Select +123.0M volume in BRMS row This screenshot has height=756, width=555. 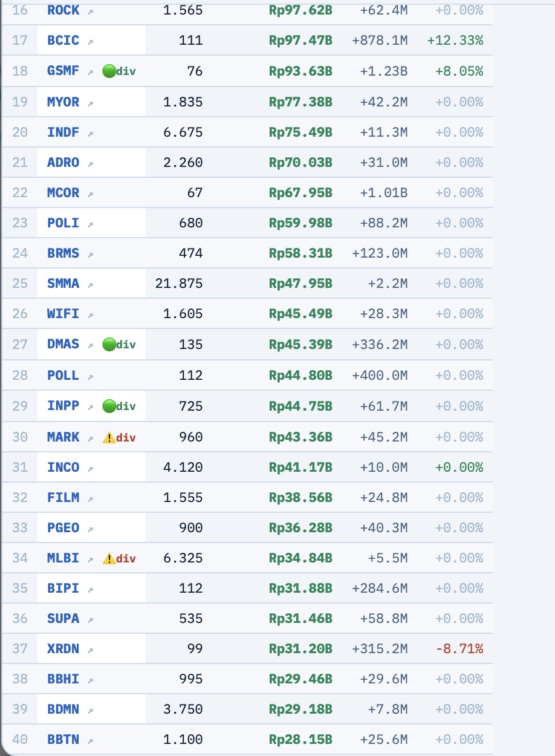(380, 253)
